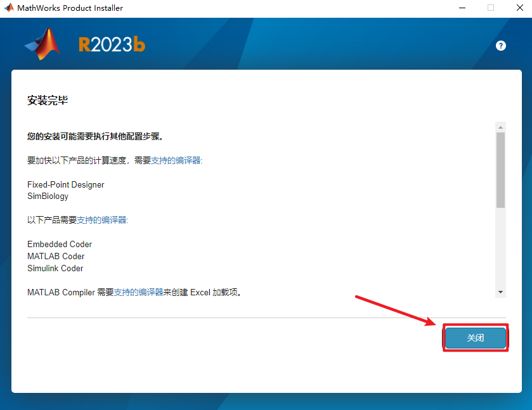Click the Embedded Coder product name
This screenshot has width=532, height=410.
pos(60,244)
